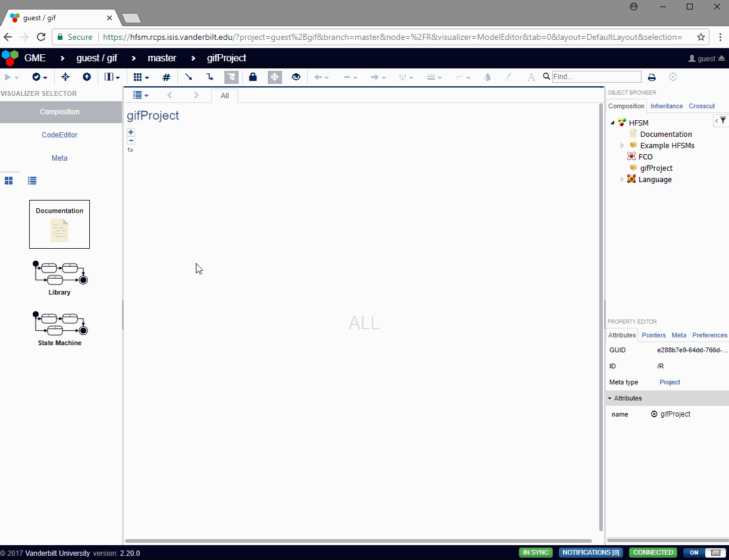Select the Documentation part thumbnail

60,224
